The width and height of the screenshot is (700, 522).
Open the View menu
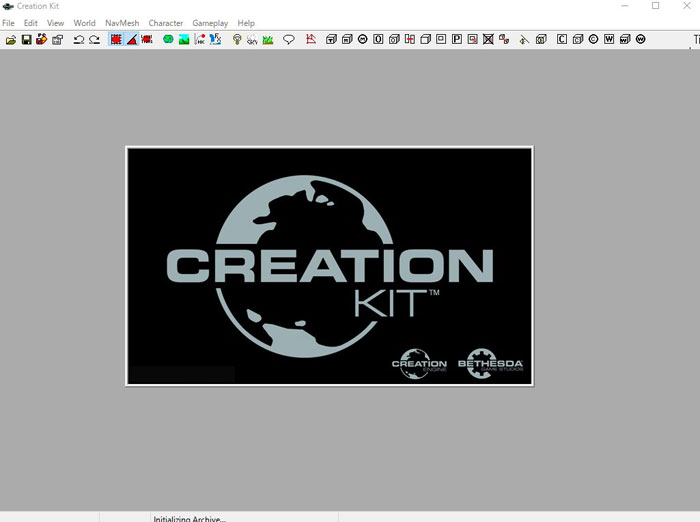[x=55, y=23]
